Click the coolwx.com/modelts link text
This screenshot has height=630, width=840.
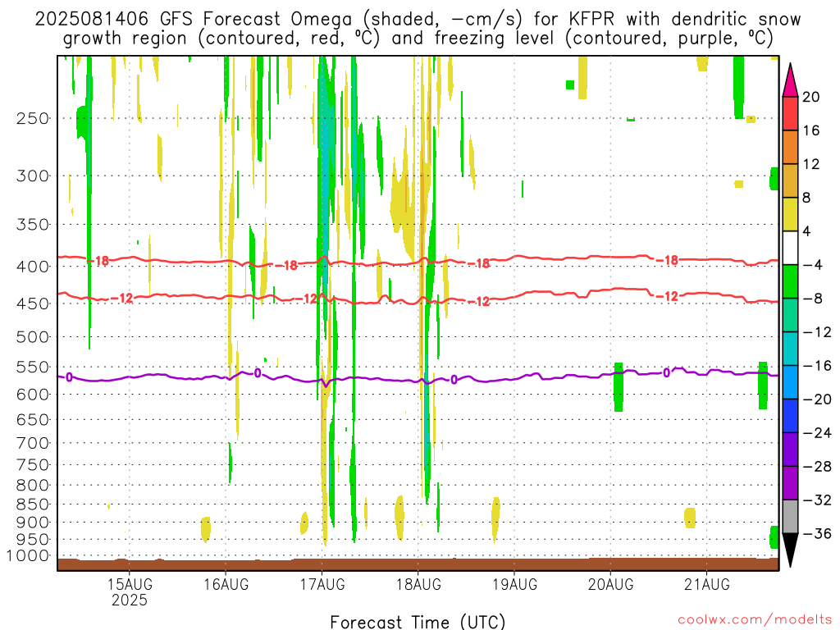(x=755, y=620)
